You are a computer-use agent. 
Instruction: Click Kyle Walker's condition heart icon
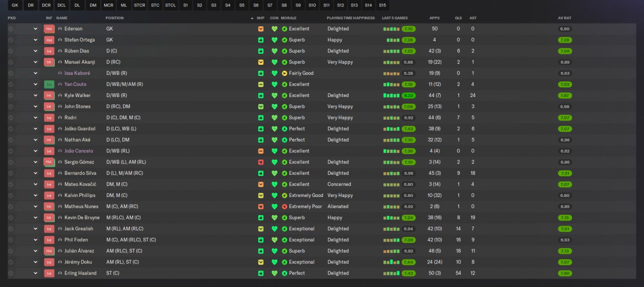tap(274, 95)
